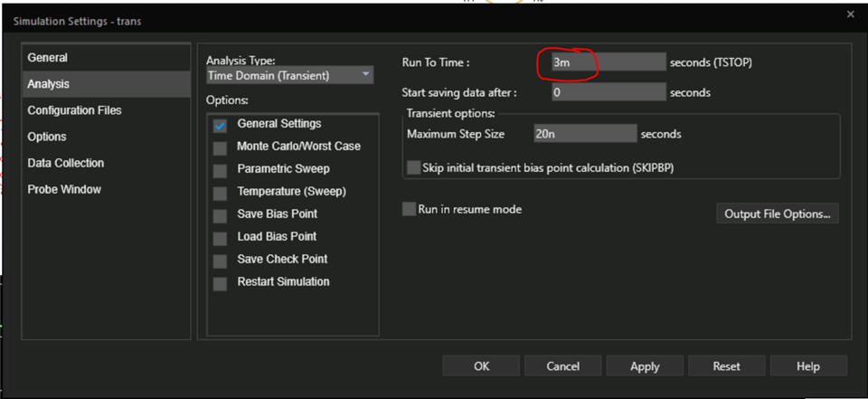Enable the Parametric Sweep option
The width and height of the screenshot is (868, 399).
tap(221, 170)
